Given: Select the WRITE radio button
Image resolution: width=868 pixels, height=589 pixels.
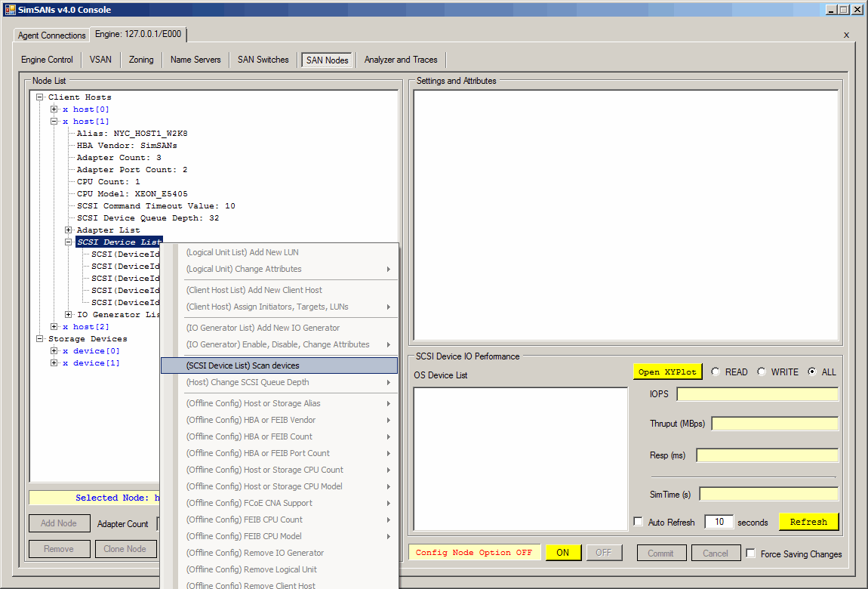Looking at the screenshot, I should (762, 372).
